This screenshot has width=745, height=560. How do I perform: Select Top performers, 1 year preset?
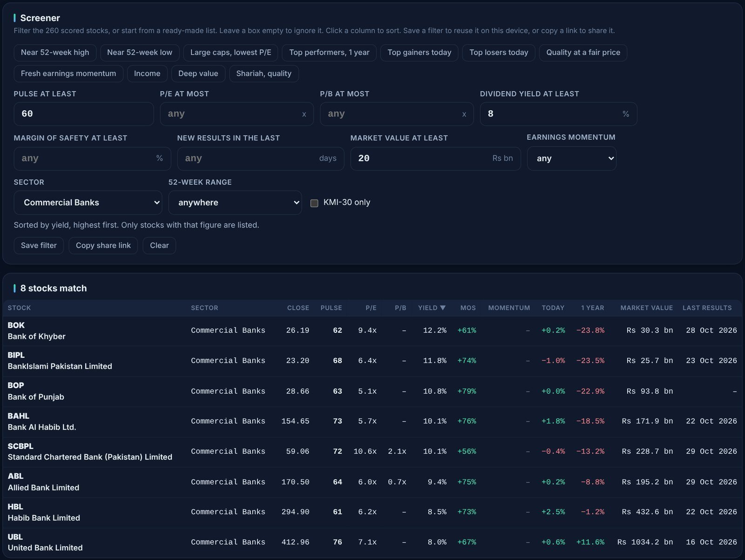(x=329, y=53)
